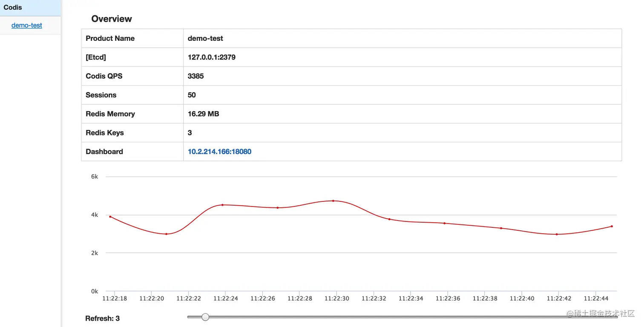644x327 pixels.
Task: Click the Etcd address 127.0.0.1:2379 cell
Action: tap(402, 57)
